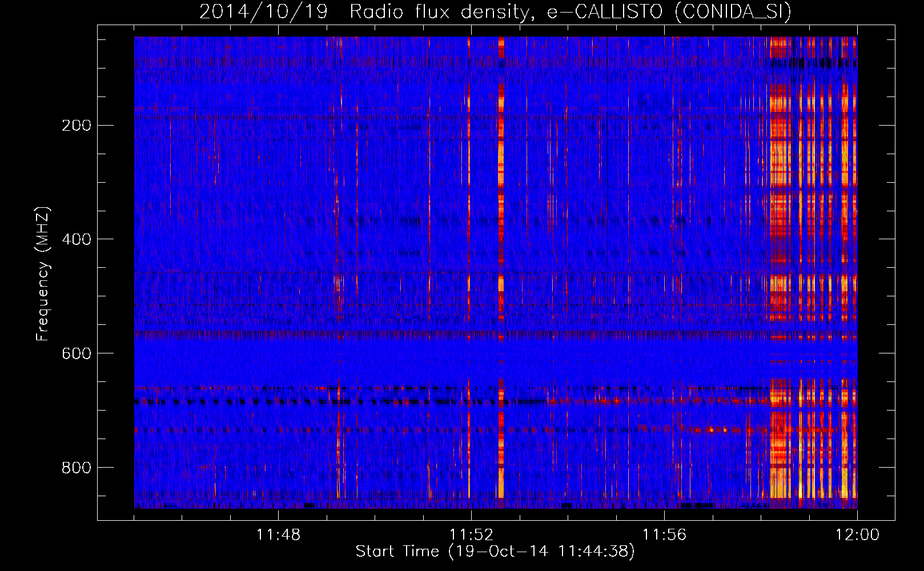Click the 11:52 time tick label
Screen dimensions: 924x571
pyautogui.click(x=471, y=535)
